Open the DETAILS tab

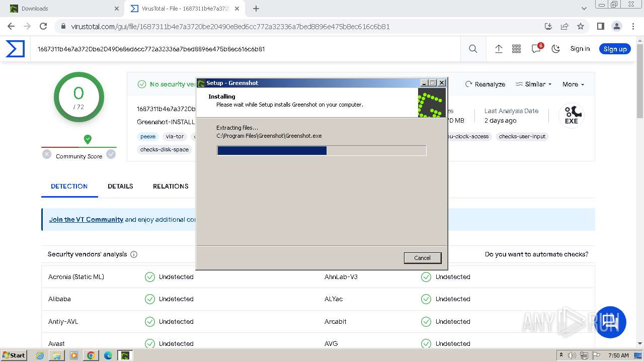point(120,187)
